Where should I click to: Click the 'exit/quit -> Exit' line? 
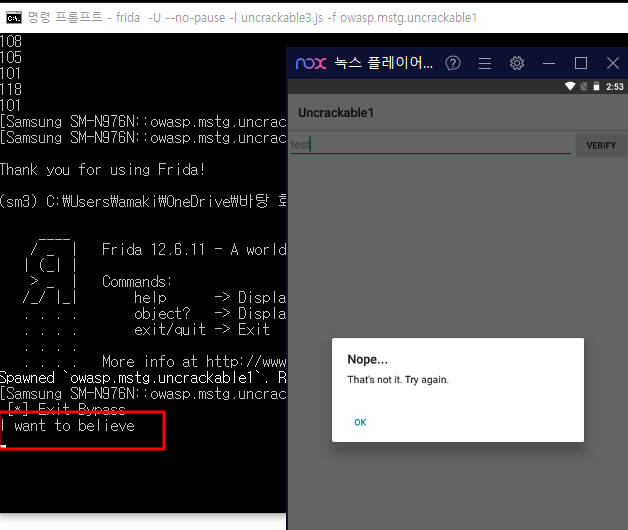[202, 329]
